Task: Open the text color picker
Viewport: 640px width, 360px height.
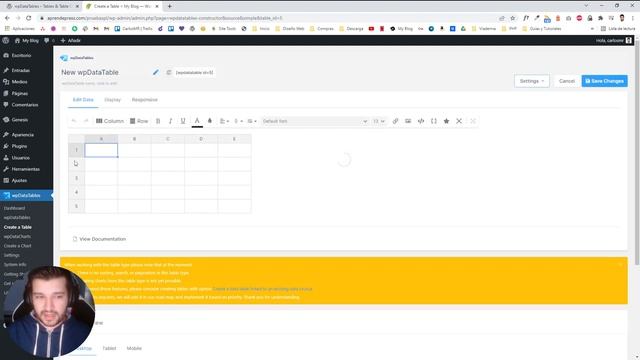Action: [197, 121]
